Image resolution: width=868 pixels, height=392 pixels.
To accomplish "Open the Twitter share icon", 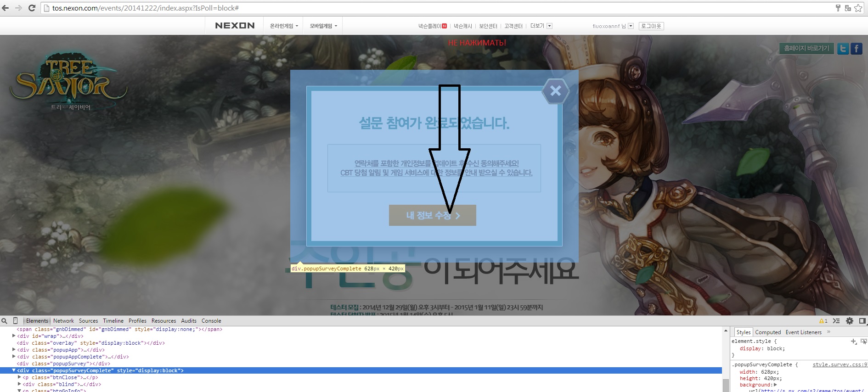I will pos(843,49).
